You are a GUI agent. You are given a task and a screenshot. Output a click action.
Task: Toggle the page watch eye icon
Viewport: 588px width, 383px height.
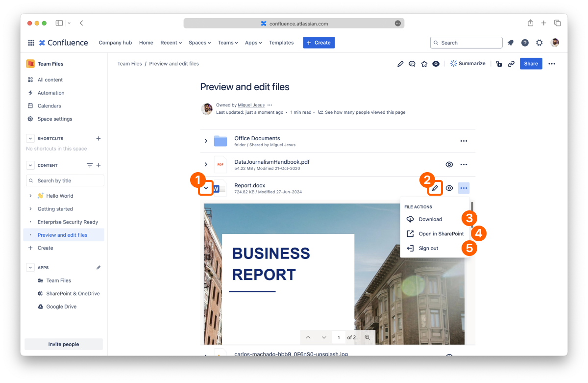[436, 64]
